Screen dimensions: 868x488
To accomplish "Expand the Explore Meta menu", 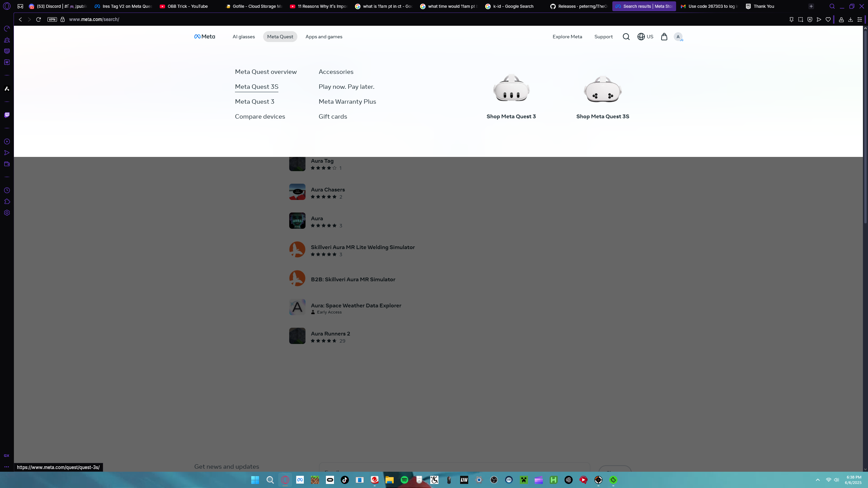I will click(x=567, y=37).
